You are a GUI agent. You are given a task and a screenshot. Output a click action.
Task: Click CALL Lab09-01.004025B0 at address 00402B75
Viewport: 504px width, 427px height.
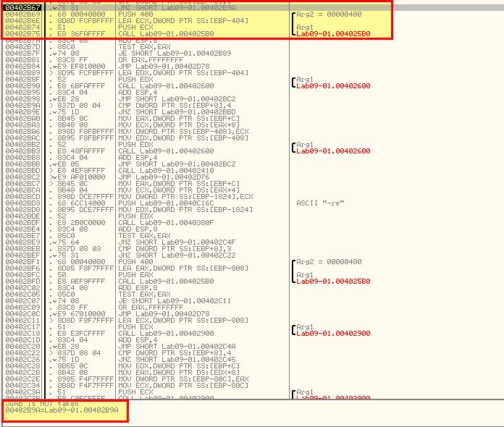pyautogui.click(x=166, y=34)
